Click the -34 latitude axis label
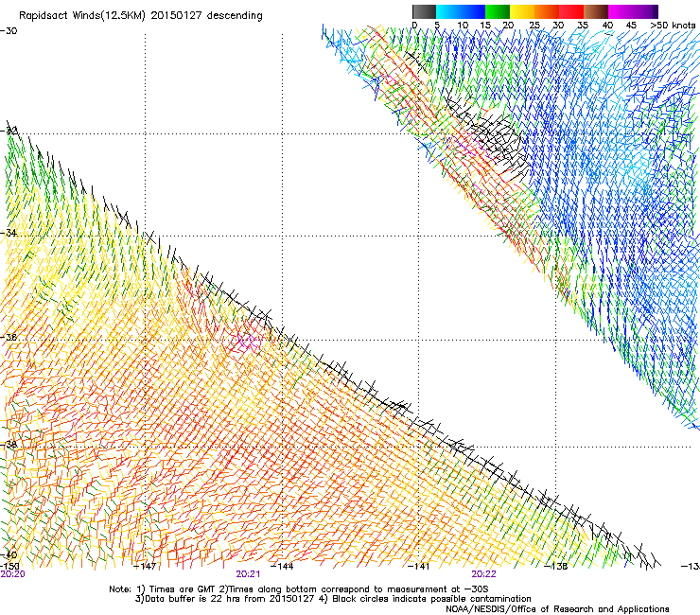The height and width of the screenshot is (615, 700). click(9, 233)
